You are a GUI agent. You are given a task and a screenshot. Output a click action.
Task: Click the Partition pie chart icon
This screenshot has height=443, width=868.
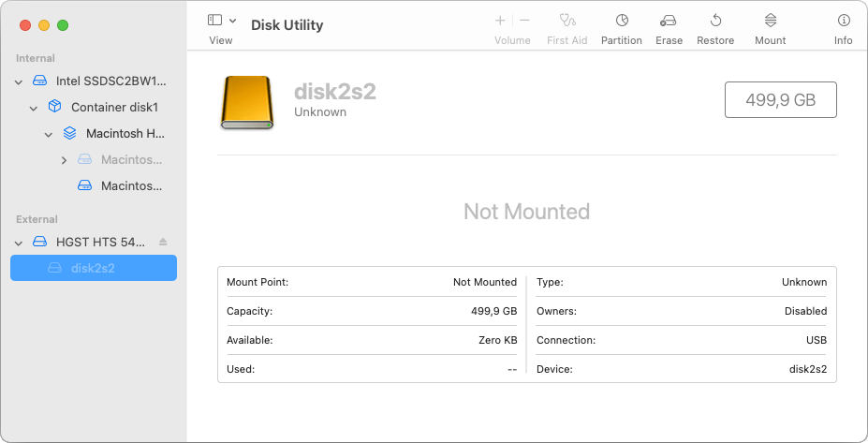622,21
